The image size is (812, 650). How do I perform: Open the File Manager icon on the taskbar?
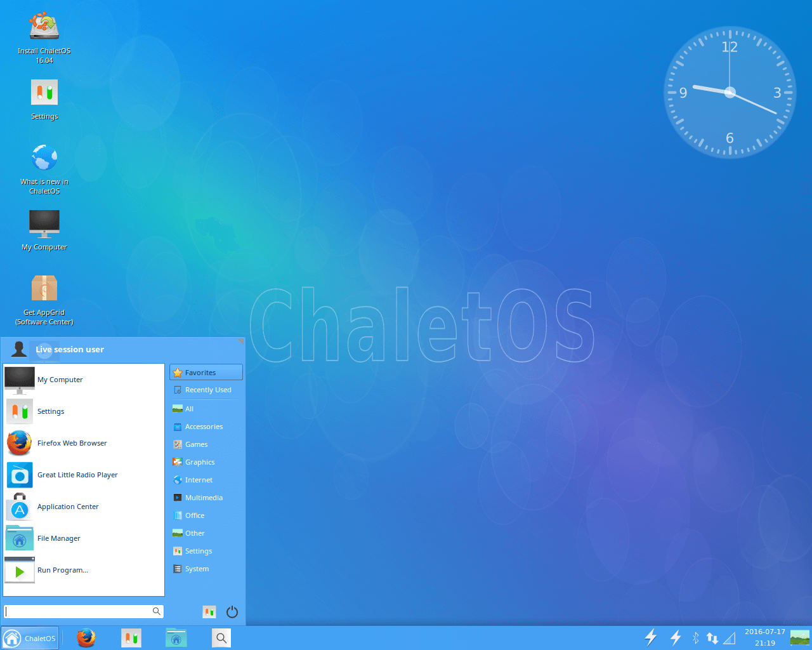click(x=176, y=638)
